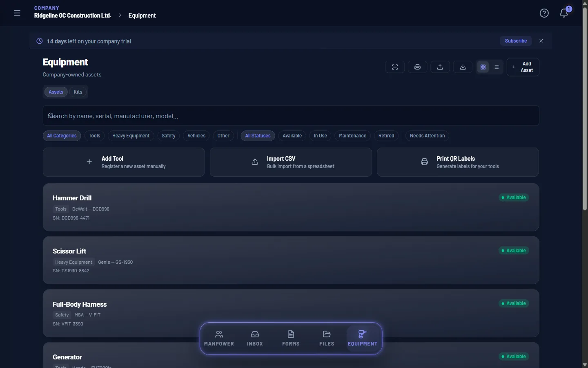The image size is (588, 368).
Task: Go to Equipment in bottom nav
Action: click(363, 339)
